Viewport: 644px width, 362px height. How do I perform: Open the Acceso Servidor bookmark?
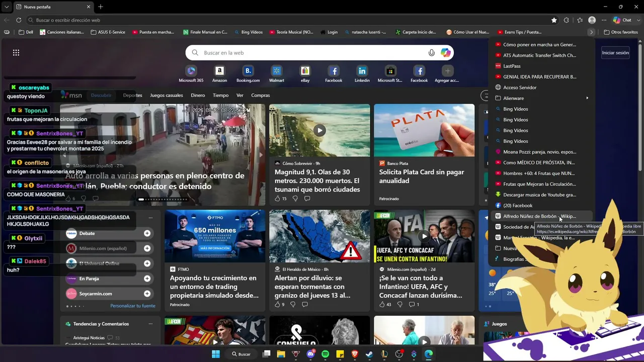[x=540, y=87]
